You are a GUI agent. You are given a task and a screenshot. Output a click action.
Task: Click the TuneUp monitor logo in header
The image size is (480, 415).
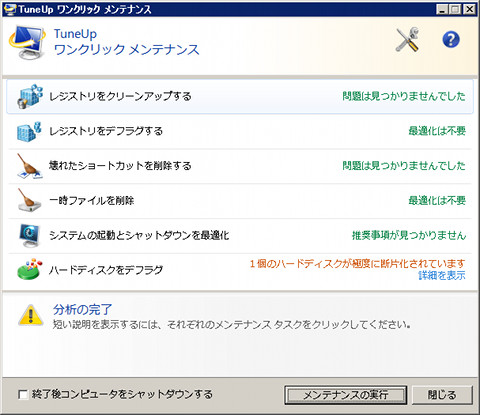pos(27,43)
